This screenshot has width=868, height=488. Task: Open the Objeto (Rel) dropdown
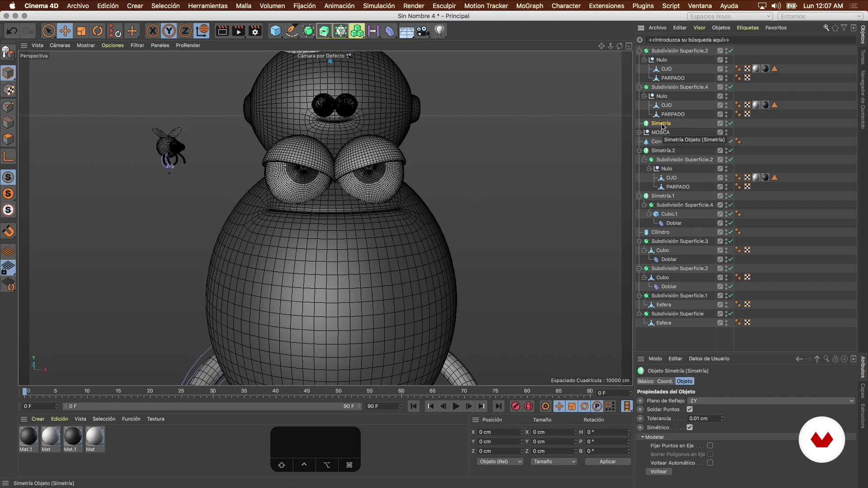click(x=500, y=462)
